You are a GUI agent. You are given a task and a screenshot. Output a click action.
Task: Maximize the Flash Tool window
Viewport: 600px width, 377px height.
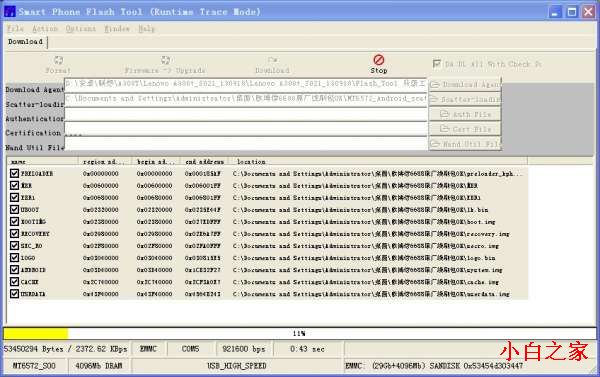coord(572,12)
